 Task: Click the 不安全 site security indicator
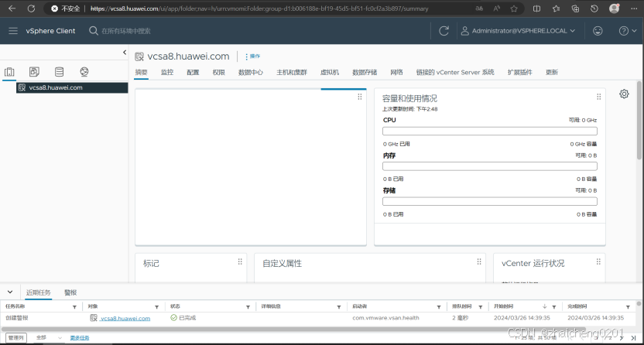(66, 9)
